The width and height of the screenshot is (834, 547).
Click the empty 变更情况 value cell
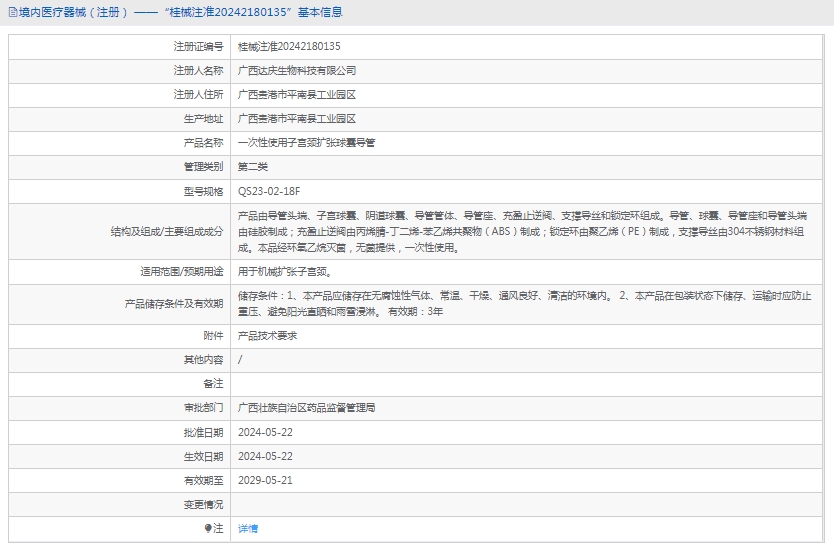click(528, 504)
